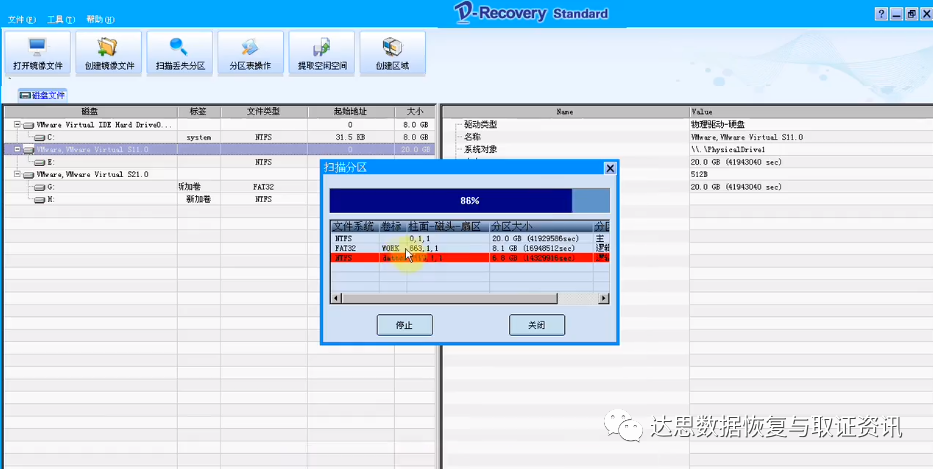Click the 文件类型 column header
The image size is (933, 469).
click(264, 112)
